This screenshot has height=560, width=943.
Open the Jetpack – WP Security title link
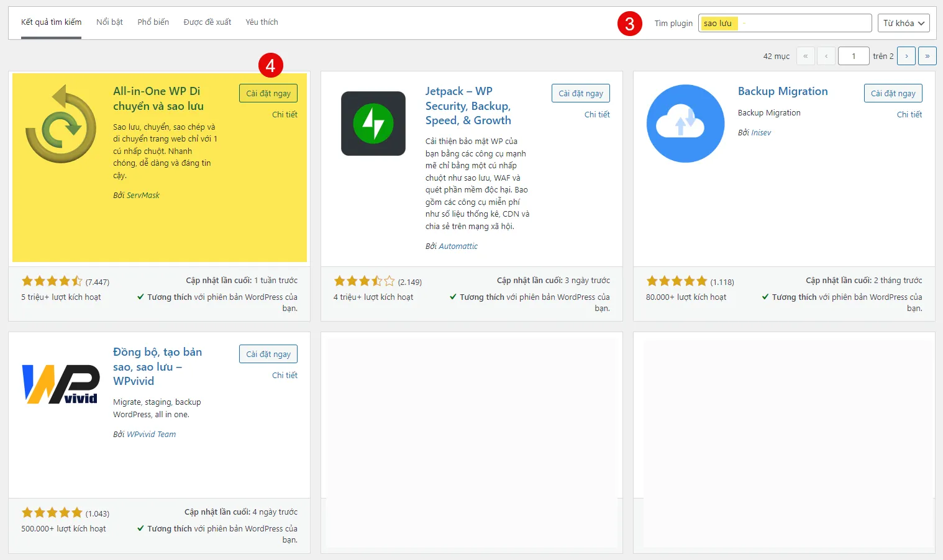click(x=468, y=106)
